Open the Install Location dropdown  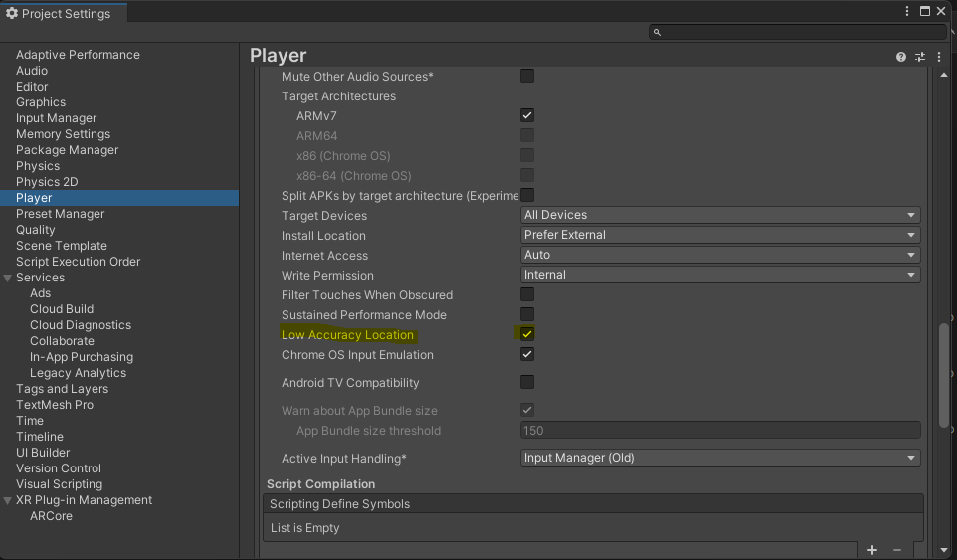click(x=720, y=235)
